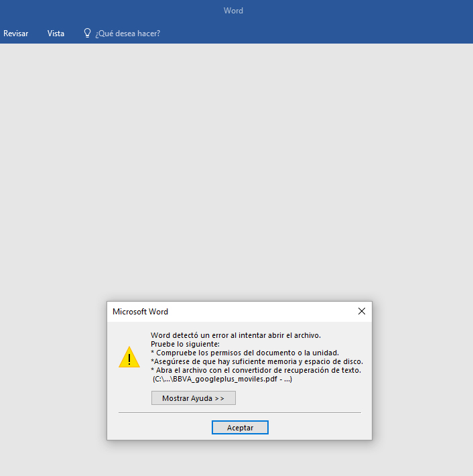Click the 'Word' title in the window title bar
Viewport: 473px width, 476px height.
click(x=233, y=11)
